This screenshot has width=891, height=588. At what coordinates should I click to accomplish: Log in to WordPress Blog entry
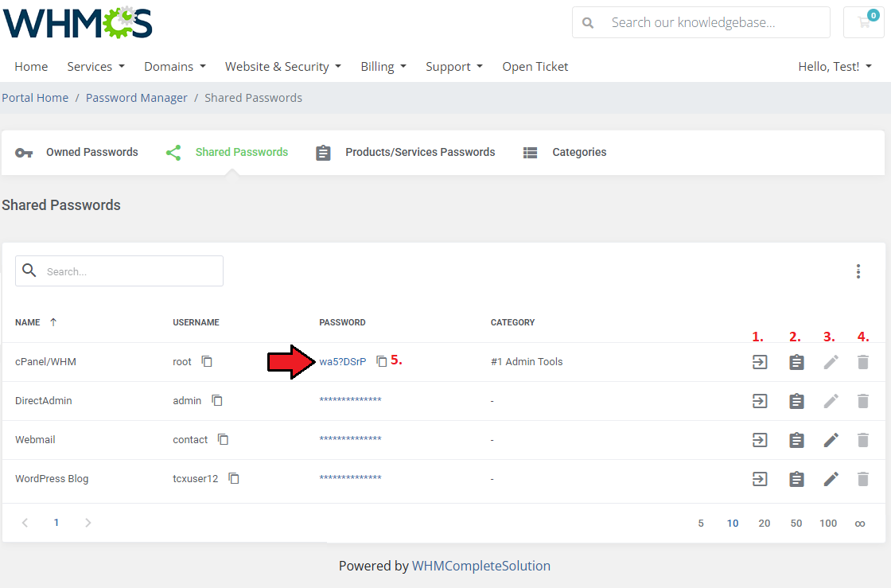760,479
